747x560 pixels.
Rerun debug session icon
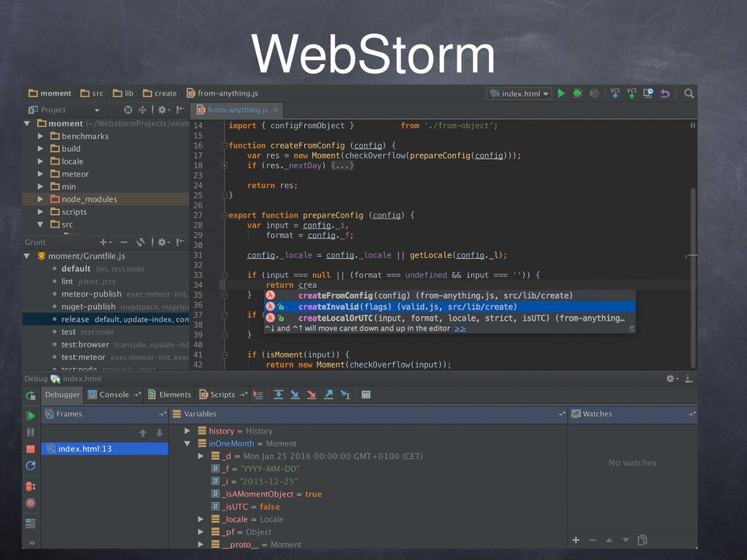(x=31, y=395)
